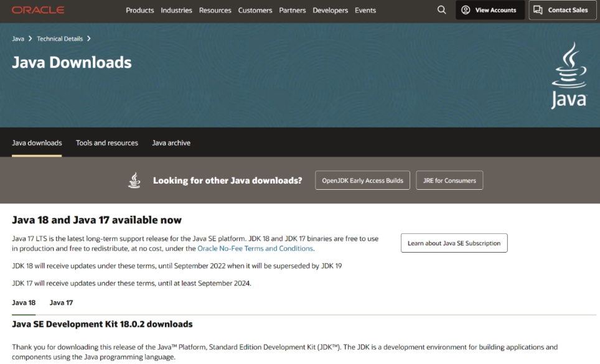Open the search magnifier icon
Screen dimensions: 600x364
click(x=442, y=10)
